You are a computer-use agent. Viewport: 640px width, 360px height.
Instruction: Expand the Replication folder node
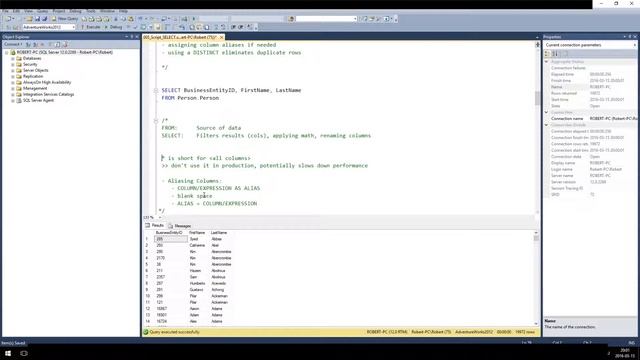coord(13,76)
